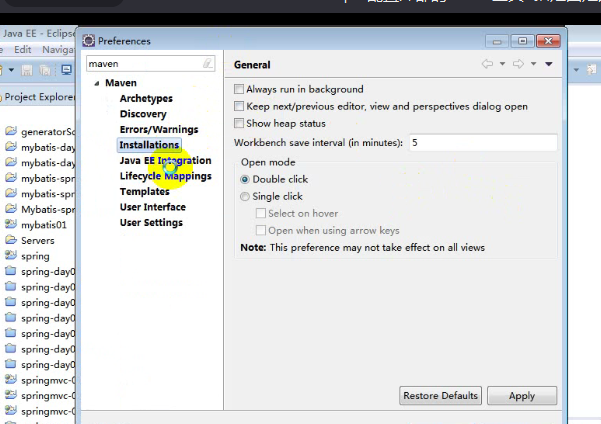This screenshot has height=424, width=601.
Task: Select the Double click radio button
Action: point(245,179)
